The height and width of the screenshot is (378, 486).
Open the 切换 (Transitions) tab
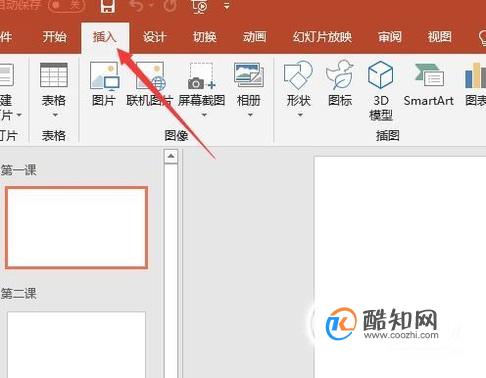(x=205, y=37)
